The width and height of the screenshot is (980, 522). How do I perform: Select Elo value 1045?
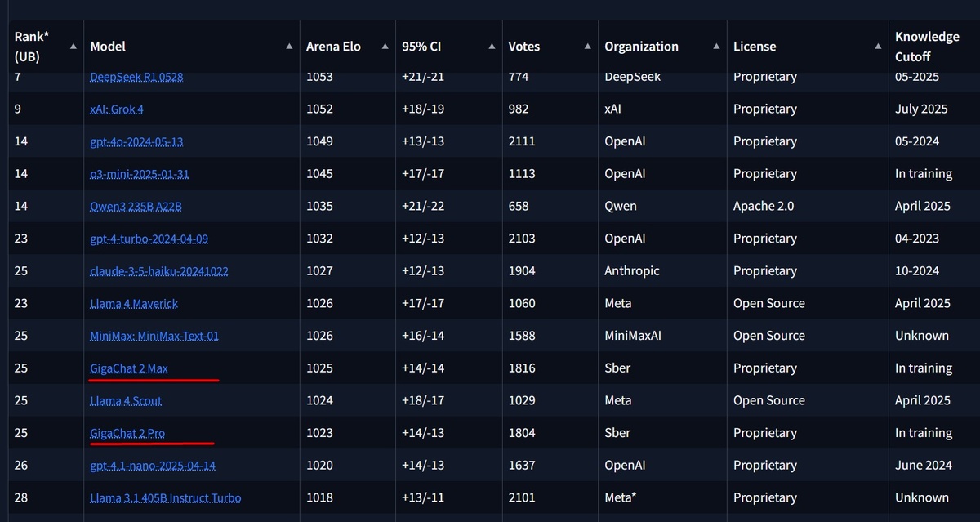pos(319,174)
